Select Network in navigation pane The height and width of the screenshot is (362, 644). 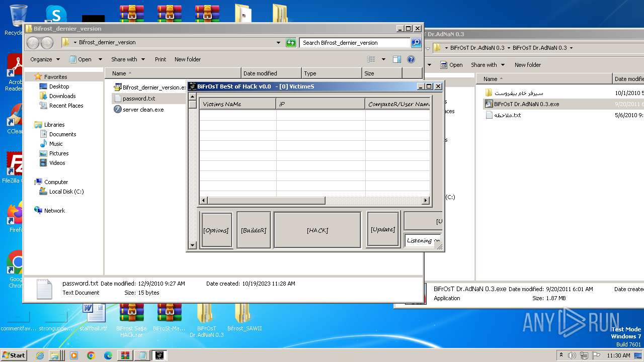coord(54,211)
